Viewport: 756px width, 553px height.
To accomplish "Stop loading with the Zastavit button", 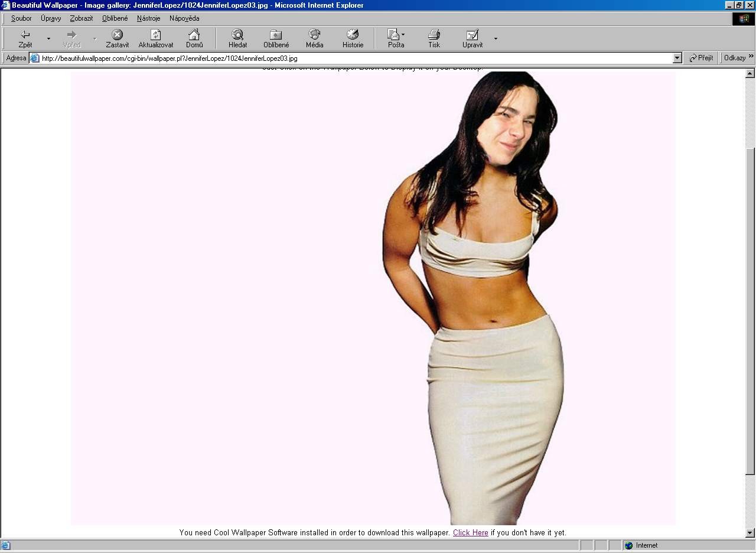I will [x=118, y=38].
